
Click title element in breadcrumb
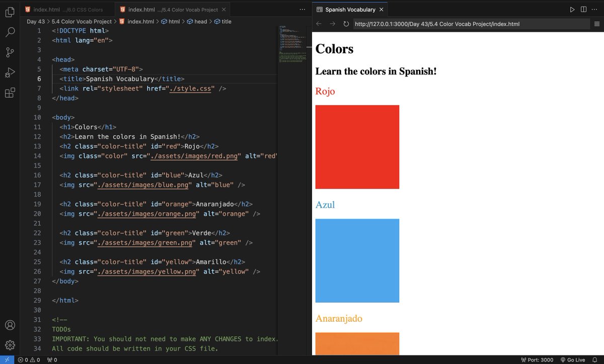click(x=222, y=22)
